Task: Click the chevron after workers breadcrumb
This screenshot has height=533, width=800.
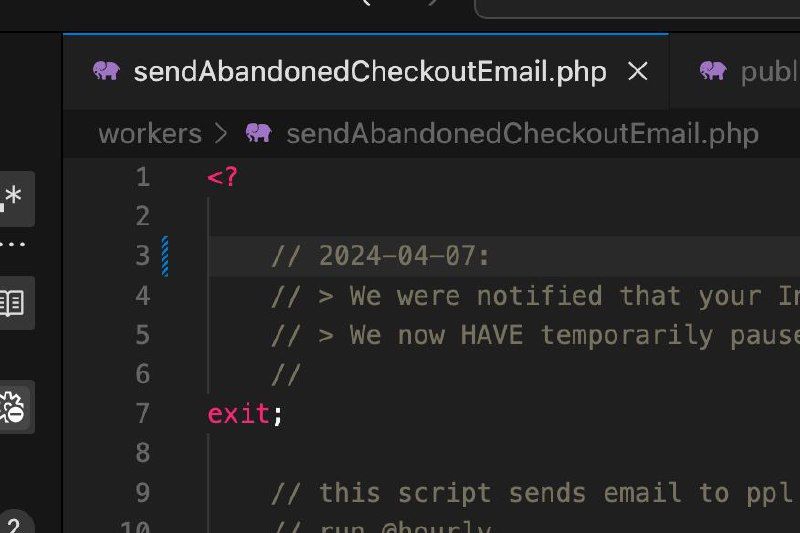Action: click(221, 134)
